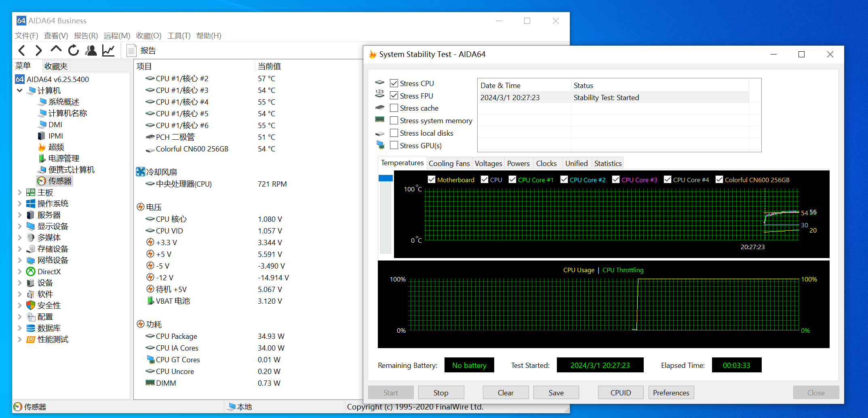The image size is (868, 418).
Task: Uncheck the Stress FPU checkbox
Action: (x=394, y=96)
